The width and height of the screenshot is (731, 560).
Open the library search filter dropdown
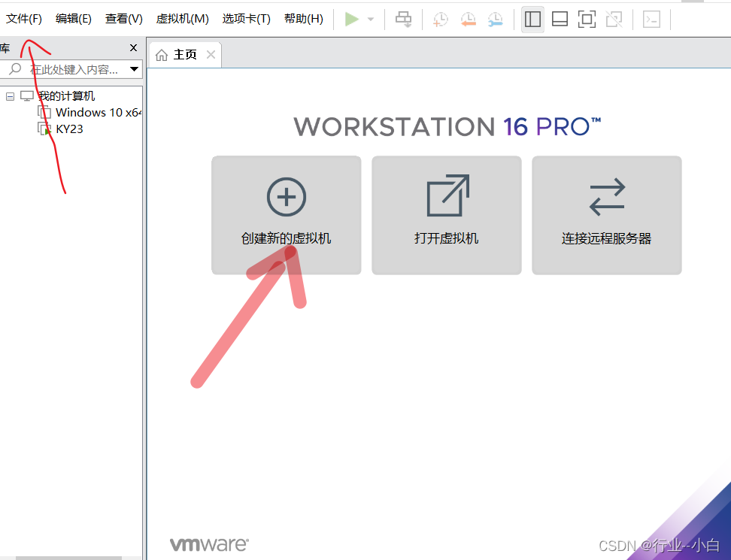click(x=135, y=69)
